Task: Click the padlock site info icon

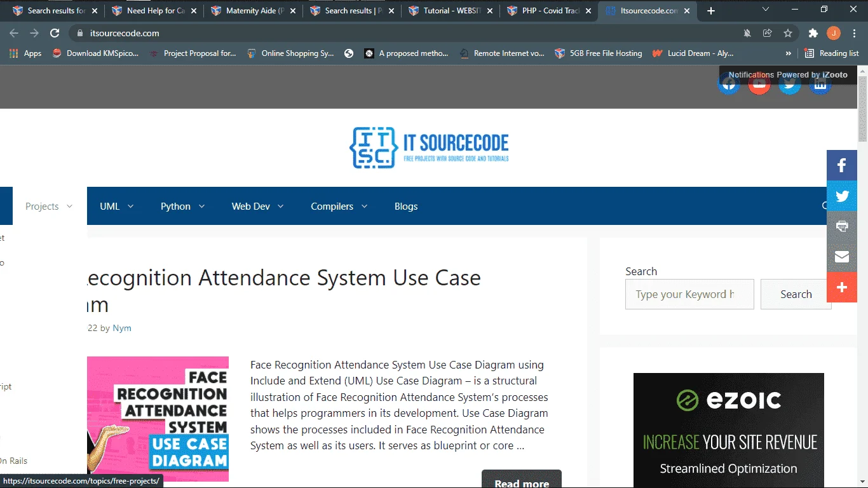Action: coord(79,33)
